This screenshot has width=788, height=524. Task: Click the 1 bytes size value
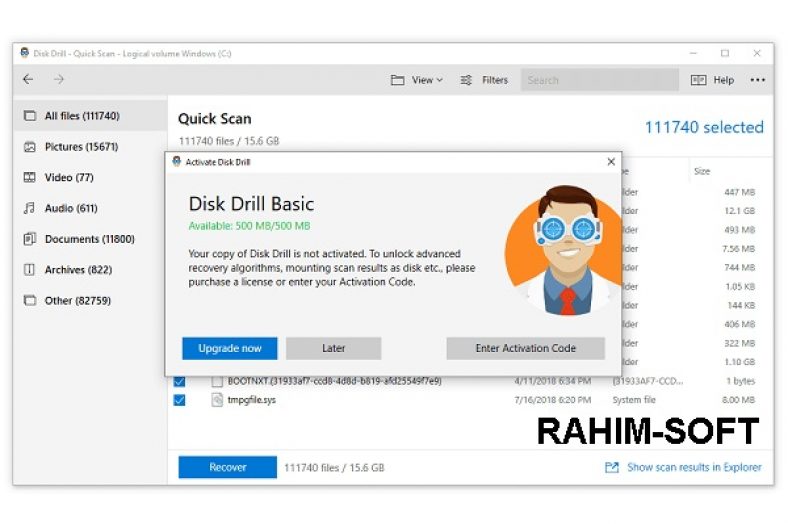point(741,381)
